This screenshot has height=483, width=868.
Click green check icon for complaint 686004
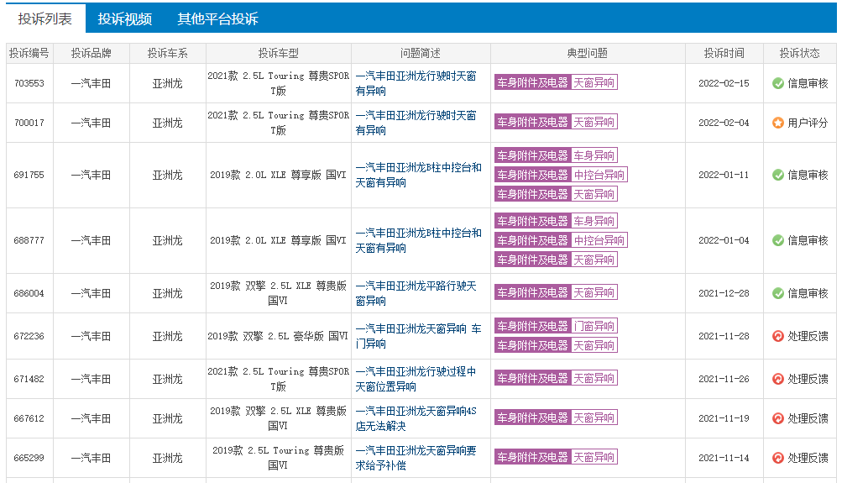(778, 293)
